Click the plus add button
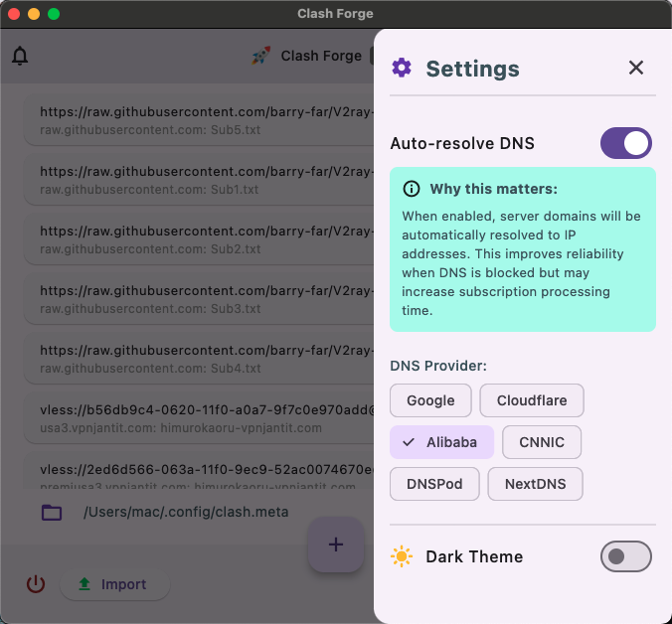672x624 pixels. [336, 545]
